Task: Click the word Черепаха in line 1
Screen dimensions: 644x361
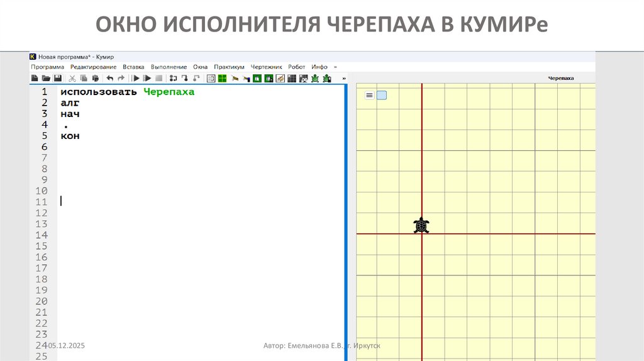Action: 169,92
